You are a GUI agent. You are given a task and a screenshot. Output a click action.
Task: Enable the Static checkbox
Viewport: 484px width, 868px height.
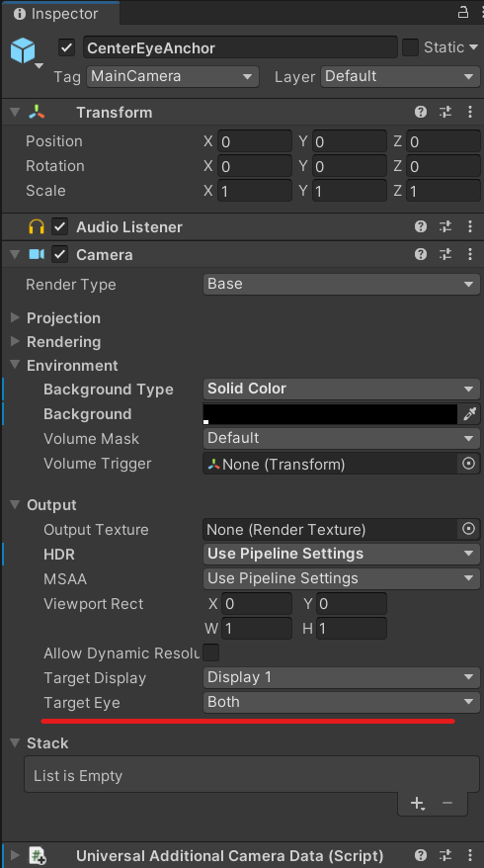pyautogui.click(x=410, y=47)
